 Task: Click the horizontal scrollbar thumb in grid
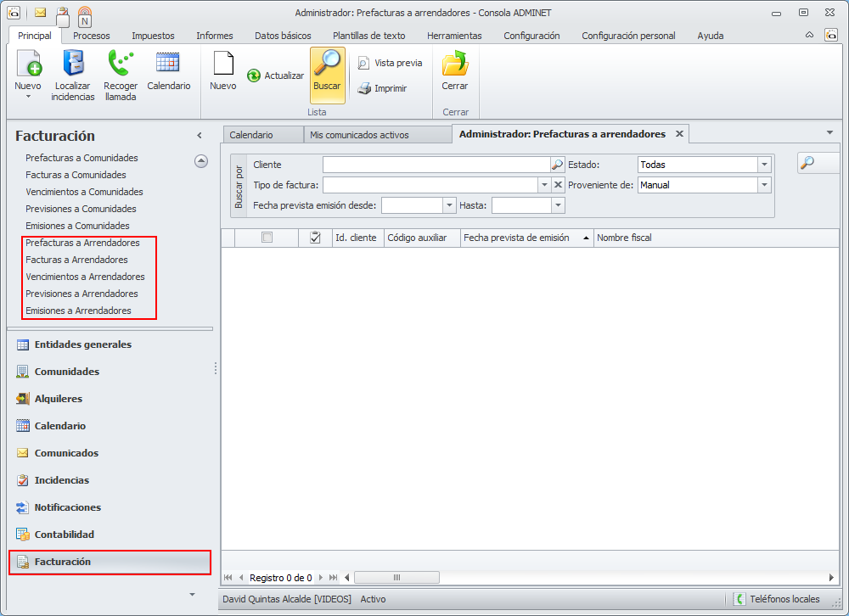(x=396, y=578)
